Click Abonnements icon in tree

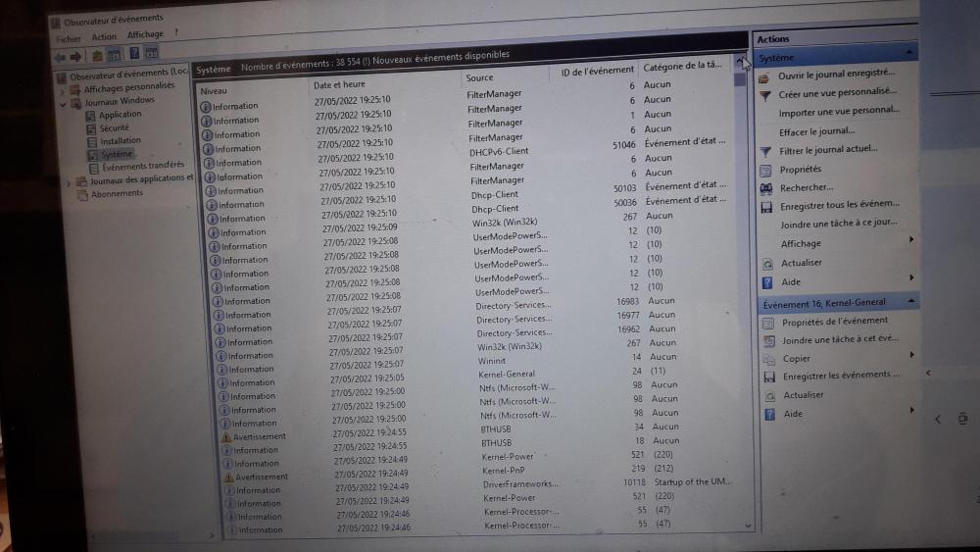82,195
